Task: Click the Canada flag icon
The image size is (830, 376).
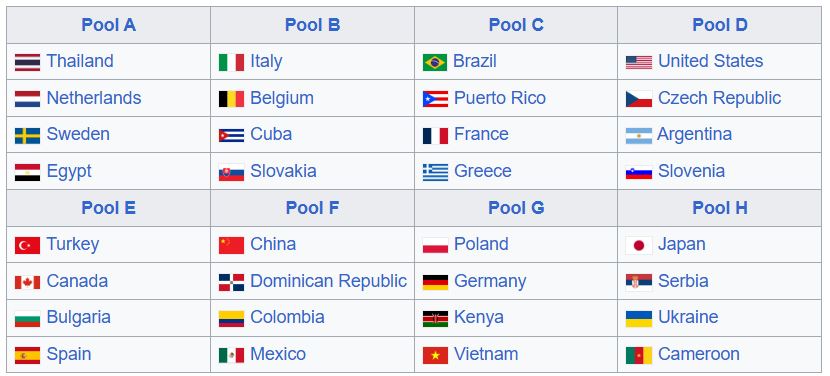Action: pos(28,282)
